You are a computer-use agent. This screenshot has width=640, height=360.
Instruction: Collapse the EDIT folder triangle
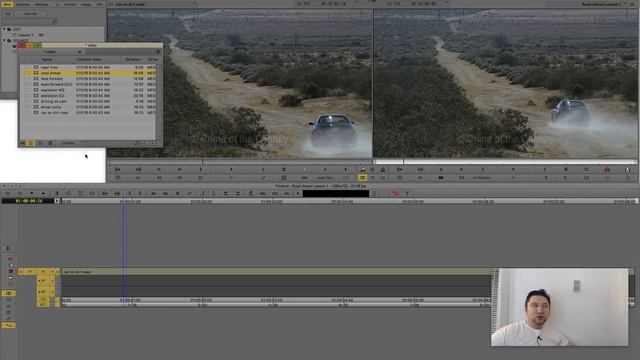coord(4,29)
